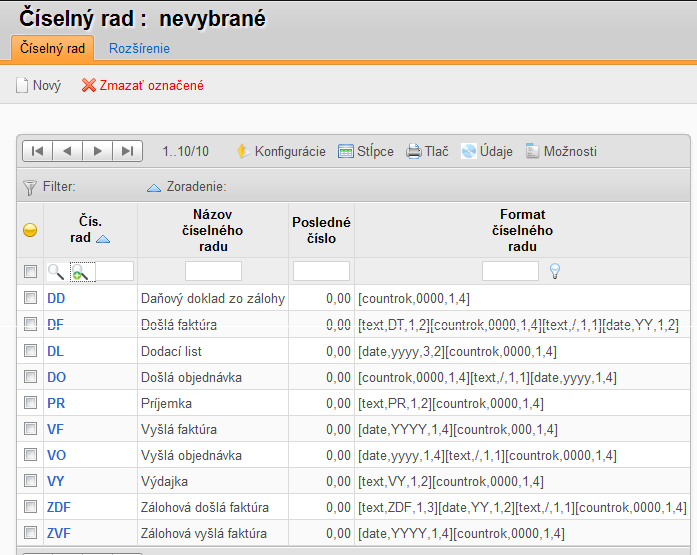
Task: Click the Dodací list name cell
Action: click(x=213, y=351)
